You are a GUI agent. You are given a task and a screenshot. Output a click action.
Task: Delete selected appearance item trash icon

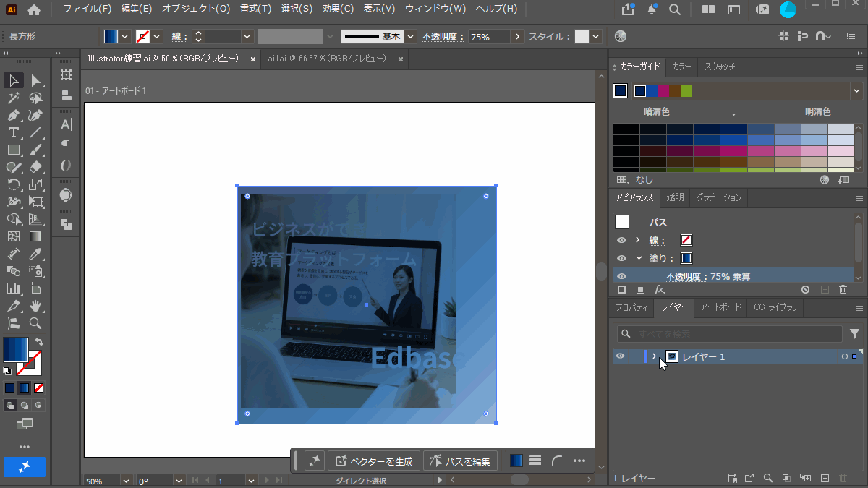[x=843, y=289]
